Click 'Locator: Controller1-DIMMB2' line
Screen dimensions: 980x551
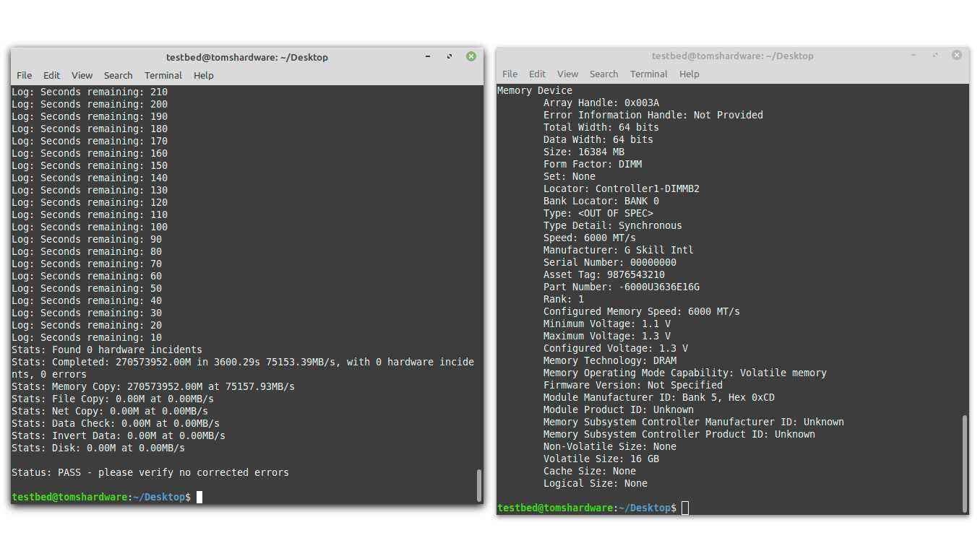tap(622, 188)
